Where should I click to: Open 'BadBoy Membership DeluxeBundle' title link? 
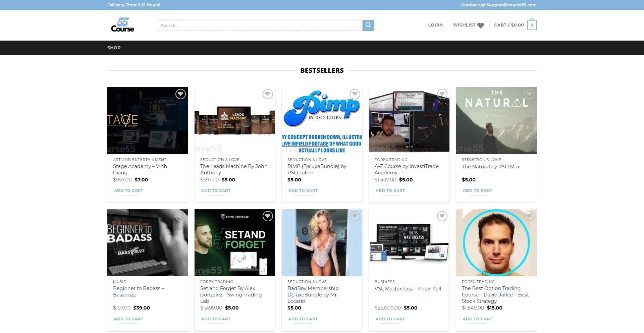pyautogui.click(x=313, y=295)
